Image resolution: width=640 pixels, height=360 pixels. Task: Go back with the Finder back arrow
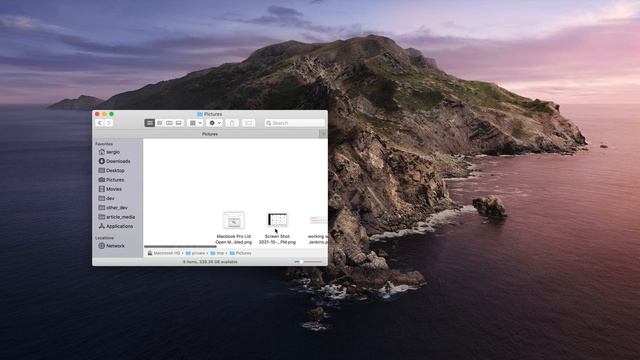point(100,123)
